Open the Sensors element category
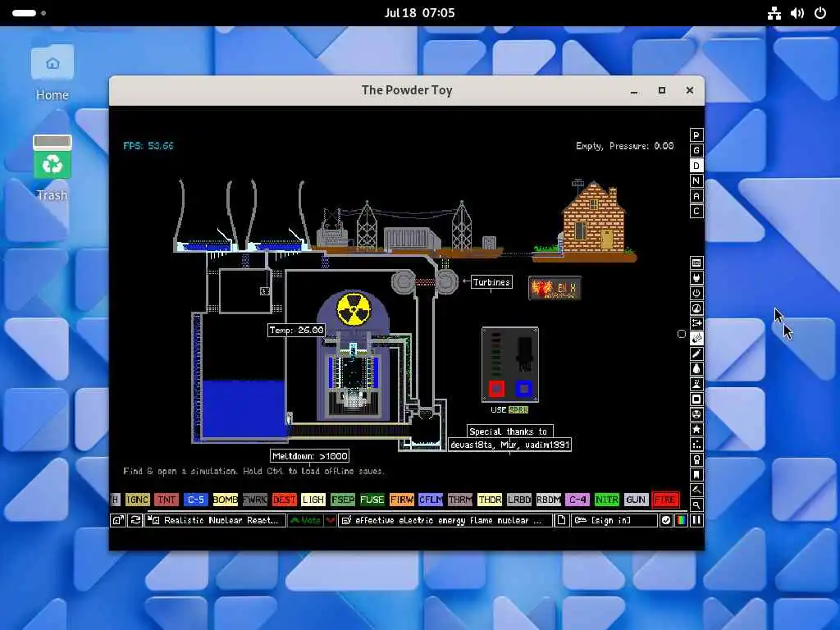The height and width of the screenshot is (630, 840). coord(696,308)
